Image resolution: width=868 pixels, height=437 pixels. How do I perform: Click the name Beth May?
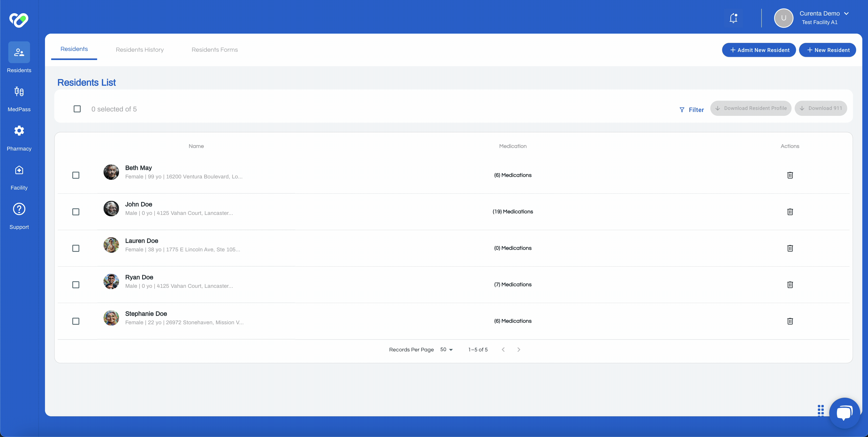(x=139, y=168)
